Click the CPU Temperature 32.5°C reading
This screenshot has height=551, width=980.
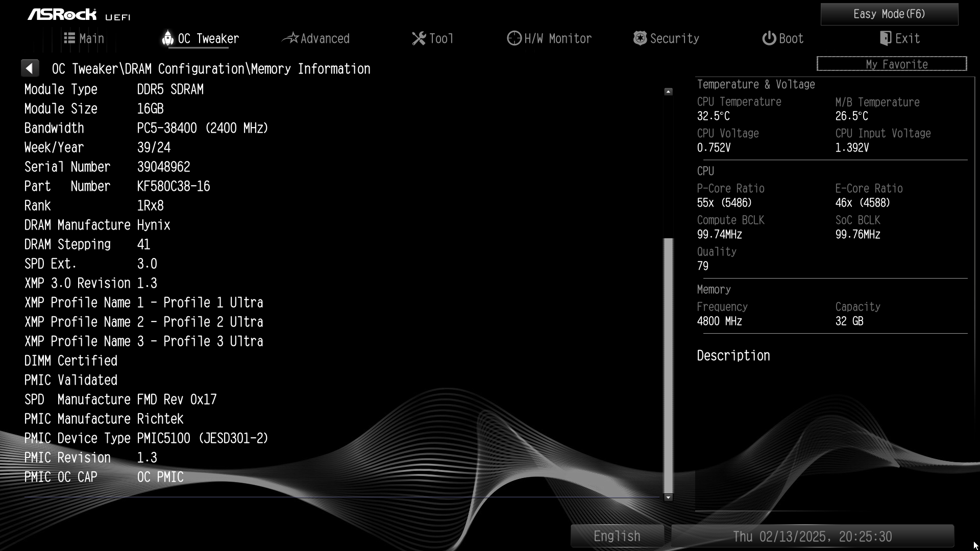[x=714, y=116]
